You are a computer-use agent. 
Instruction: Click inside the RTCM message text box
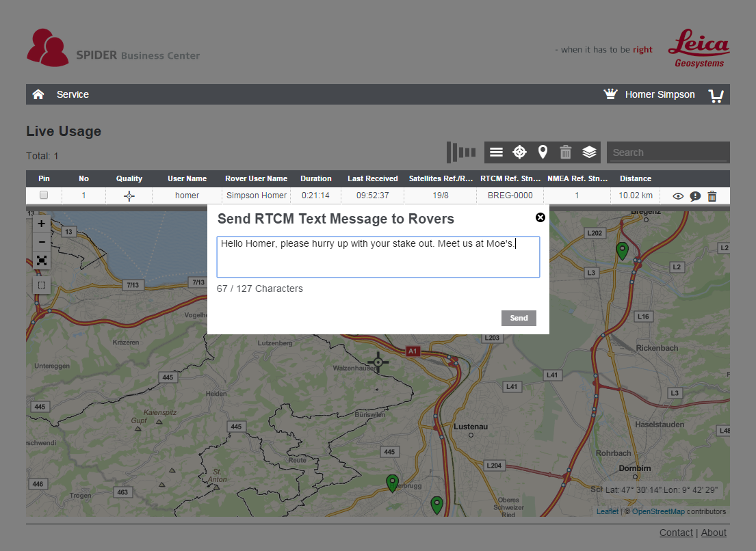click(378, 257)
